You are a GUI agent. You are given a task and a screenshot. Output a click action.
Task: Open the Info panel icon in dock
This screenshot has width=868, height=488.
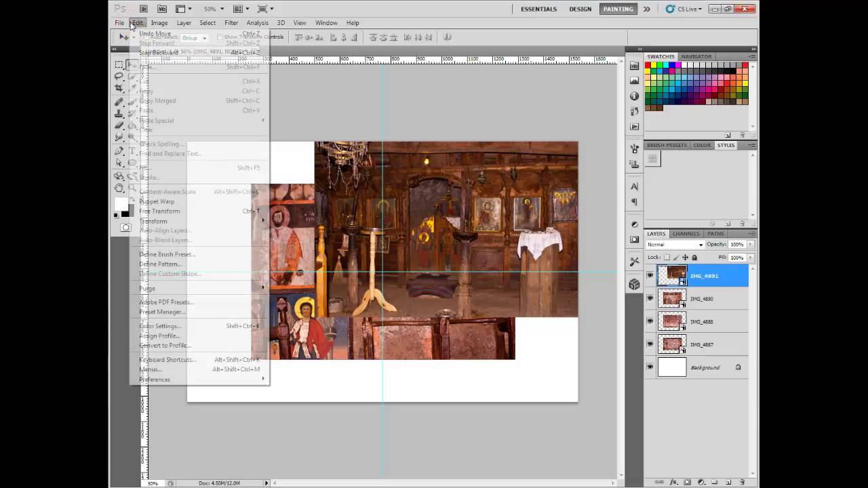(635, 96)
